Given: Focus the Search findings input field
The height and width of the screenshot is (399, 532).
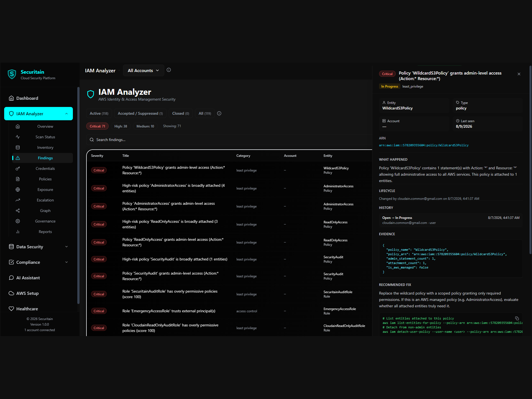Looking at the screenshot, I should point(229,140).
